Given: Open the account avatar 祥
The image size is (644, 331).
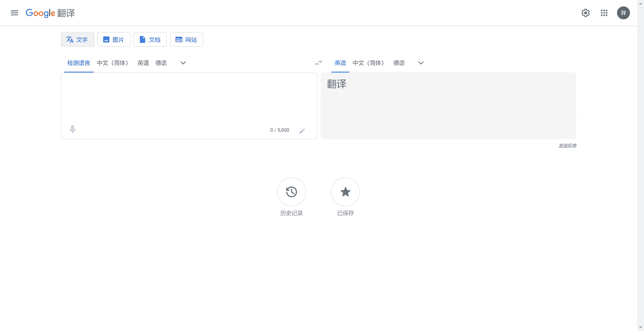Looking at the screenshot, I should (x=623, y=13).
